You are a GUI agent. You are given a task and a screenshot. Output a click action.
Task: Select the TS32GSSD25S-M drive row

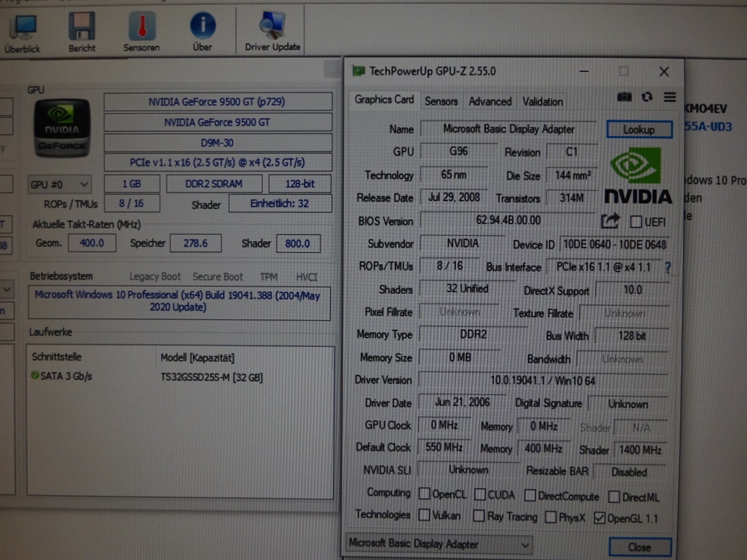pyautogui.click(x=180, y=377)
